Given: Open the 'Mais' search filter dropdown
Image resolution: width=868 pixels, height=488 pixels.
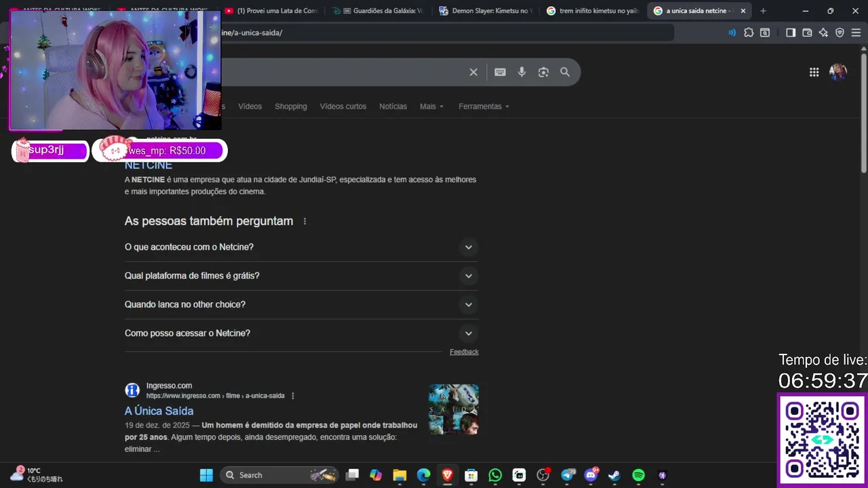Looking at the screenshot, I should point(431,106).
